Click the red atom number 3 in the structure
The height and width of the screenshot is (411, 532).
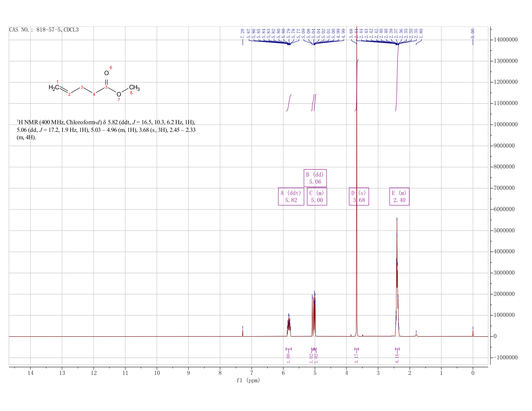pos(82,87)
